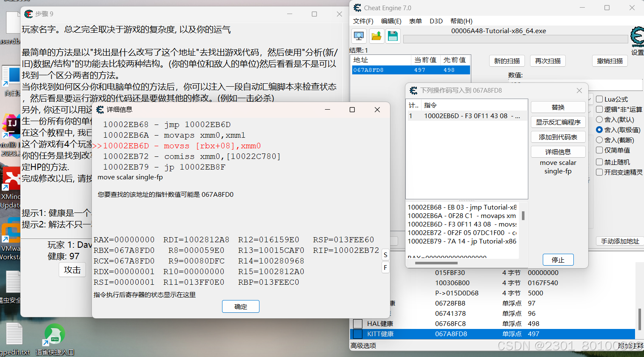Click 显示反汇编程序 button

click(558, 122)
